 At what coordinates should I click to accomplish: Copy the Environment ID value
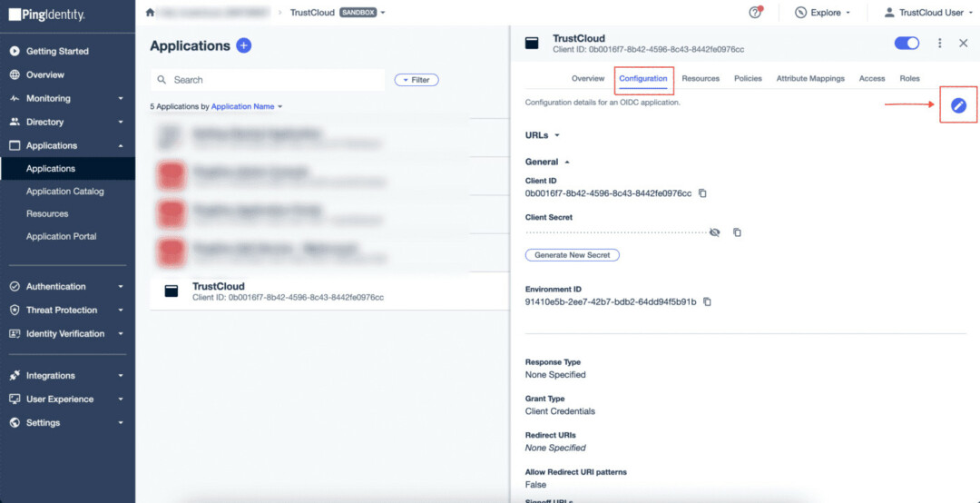click(707, 301)
